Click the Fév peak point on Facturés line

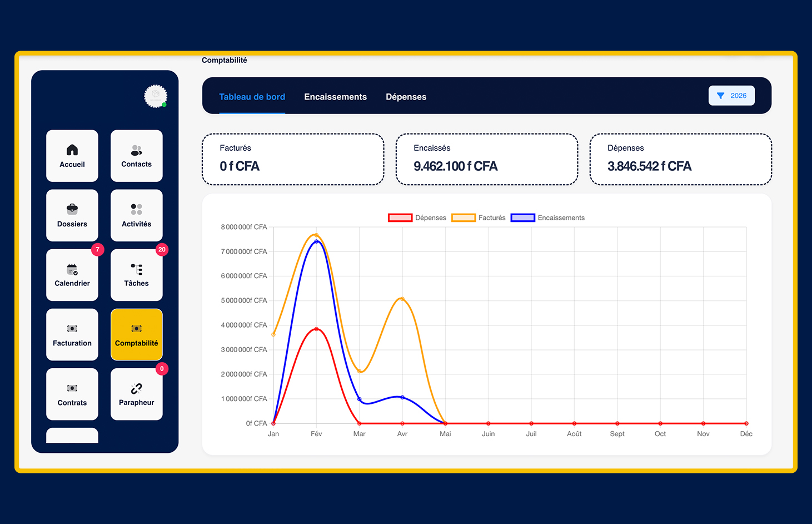[x=316, y=235]
